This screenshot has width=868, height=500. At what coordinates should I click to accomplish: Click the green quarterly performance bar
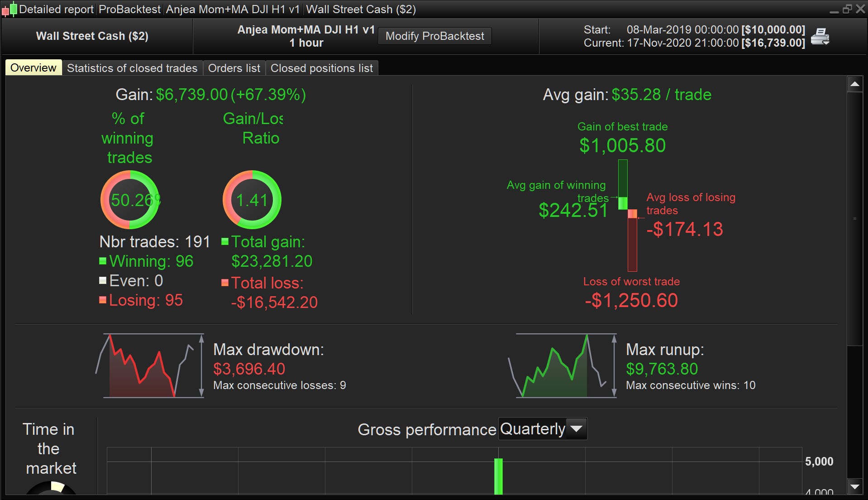click(x=498, y=476)
